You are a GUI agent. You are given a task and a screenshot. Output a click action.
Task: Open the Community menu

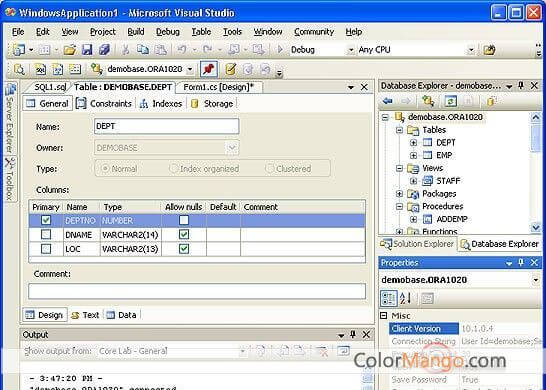click(x=314, y=32)
